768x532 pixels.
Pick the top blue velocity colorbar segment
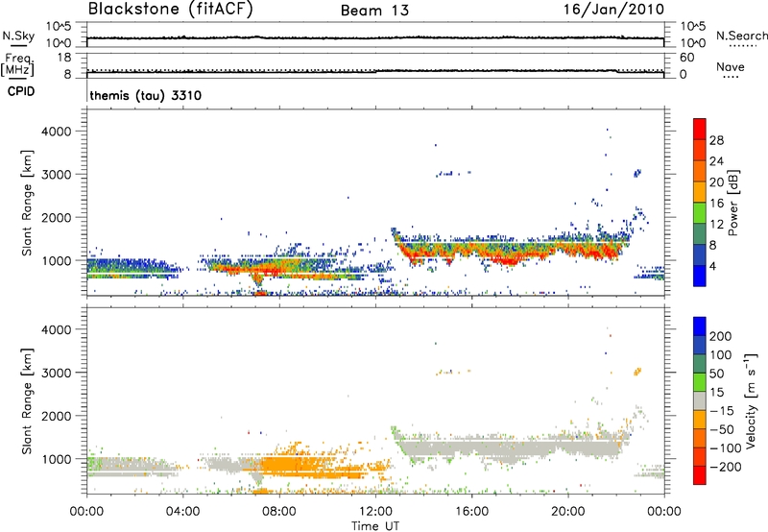coord(700,326)
